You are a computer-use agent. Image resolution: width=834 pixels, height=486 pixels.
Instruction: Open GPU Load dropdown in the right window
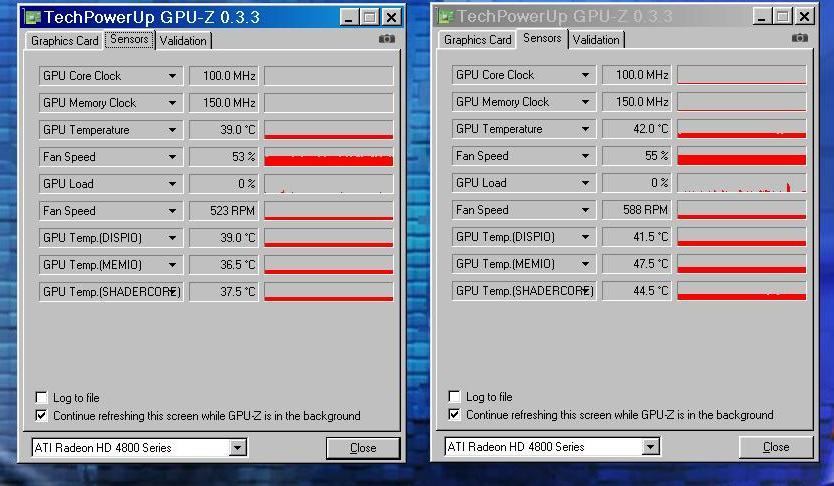(x=585, y=183)
